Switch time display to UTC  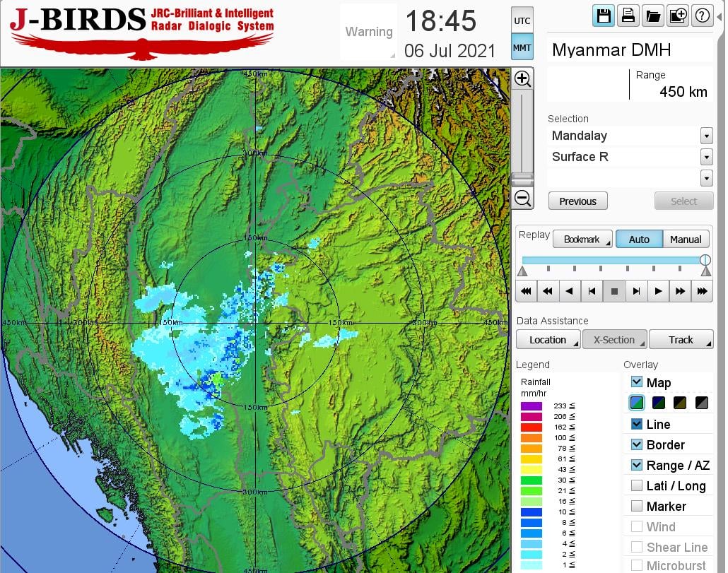(522, 21)
